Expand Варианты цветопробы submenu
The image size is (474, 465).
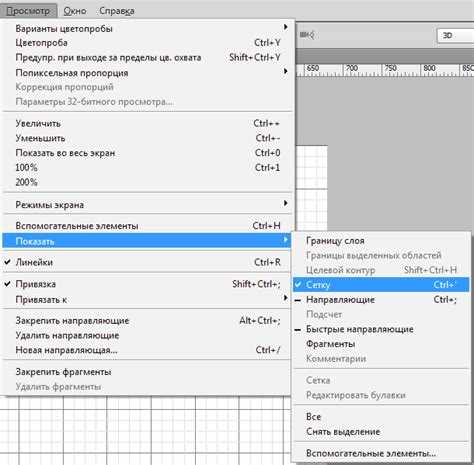pyautogui.click(x=147, y=28)
